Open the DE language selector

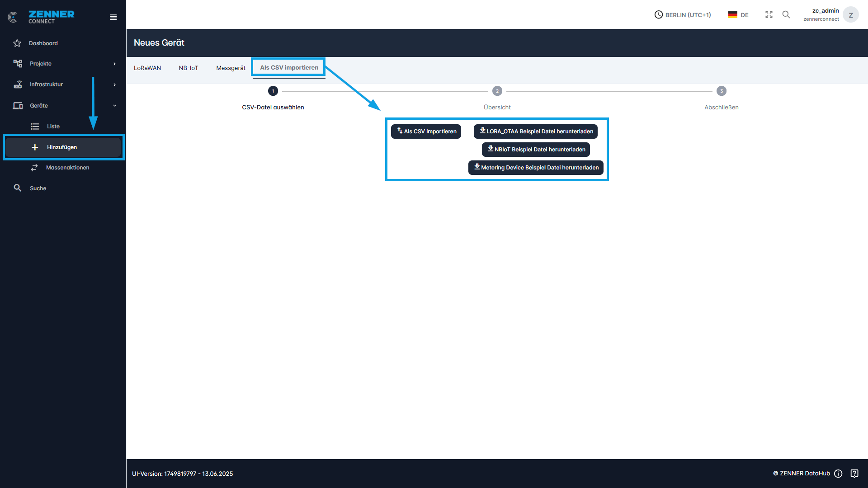coord(738,14)
